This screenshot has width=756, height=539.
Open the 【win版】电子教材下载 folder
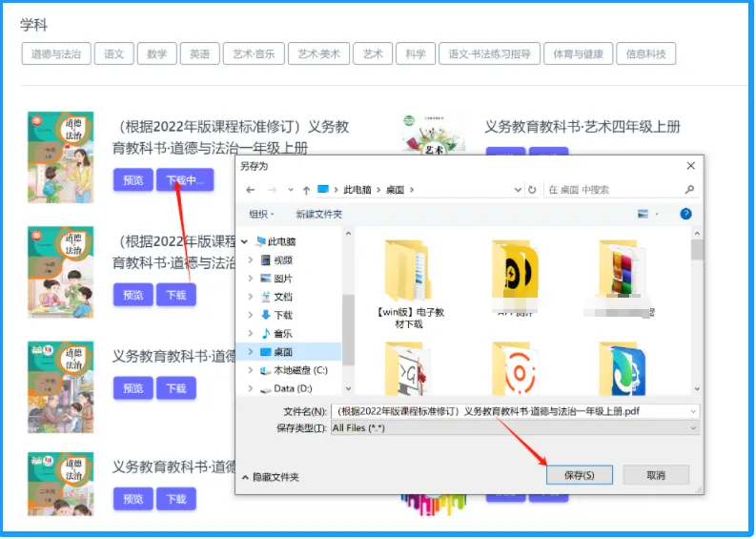coord(408,284)
